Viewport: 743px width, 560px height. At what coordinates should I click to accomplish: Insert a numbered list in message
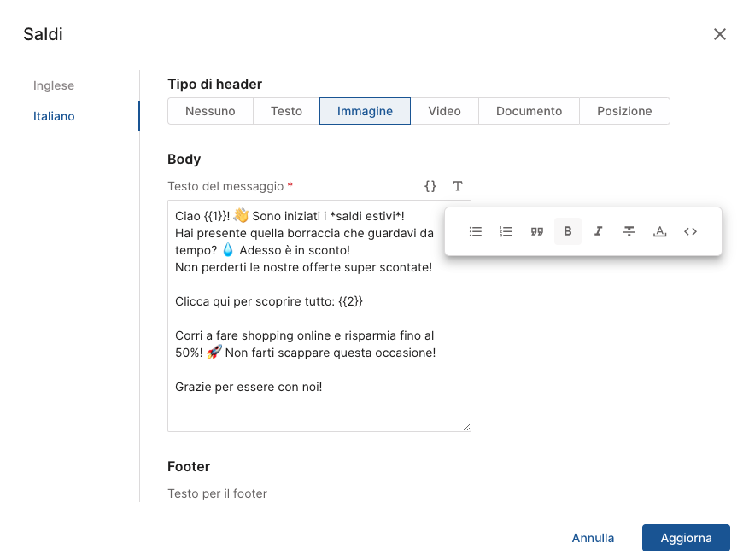[x=506, y=231]
